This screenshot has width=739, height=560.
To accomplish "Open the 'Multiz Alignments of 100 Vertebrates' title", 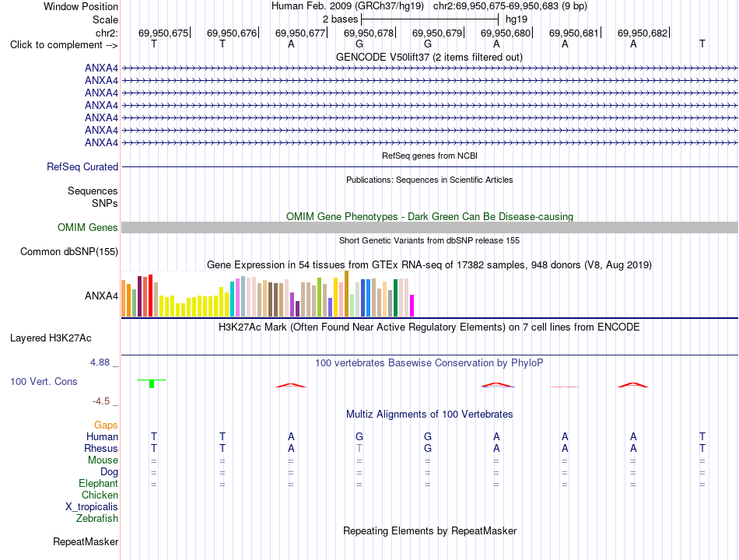I will pos(429,415).
